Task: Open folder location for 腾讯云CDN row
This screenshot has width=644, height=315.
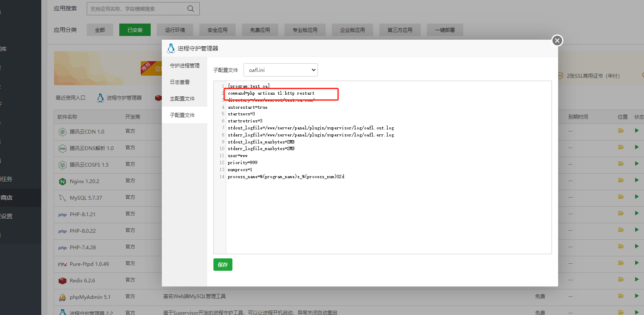Action: click(x=620, y=131)
